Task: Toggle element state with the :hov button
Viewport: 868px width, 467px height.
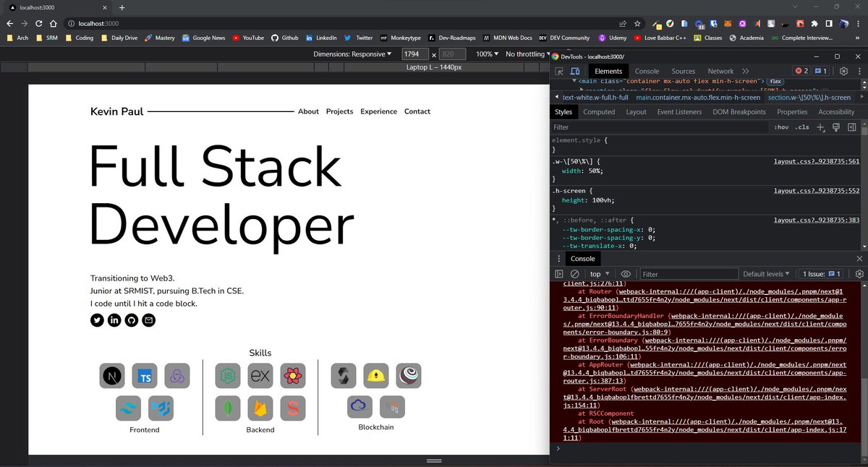Action: [780, 127]
